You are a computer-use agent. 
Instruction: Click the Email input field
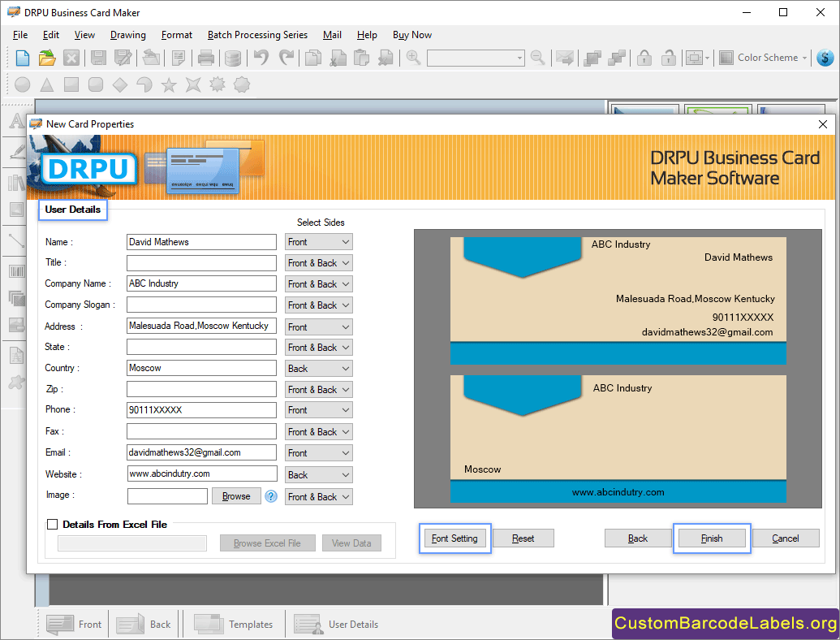click(201, 452)
